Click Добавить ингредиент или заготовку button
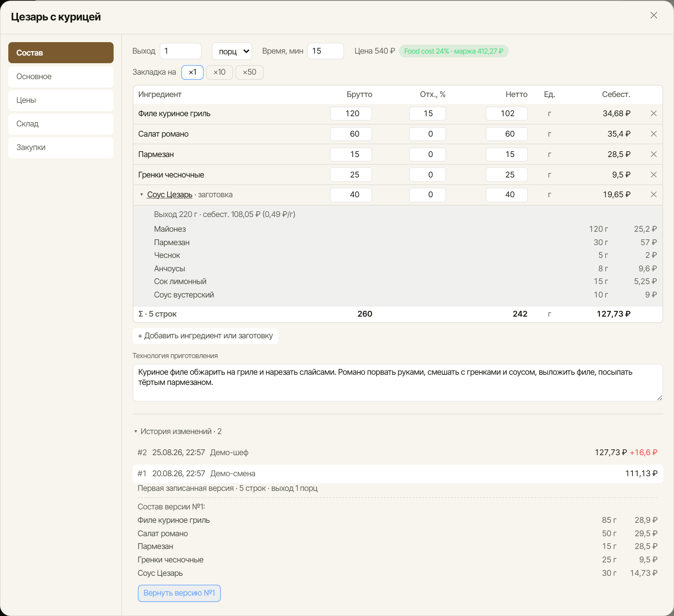 (x=205, y=336)
